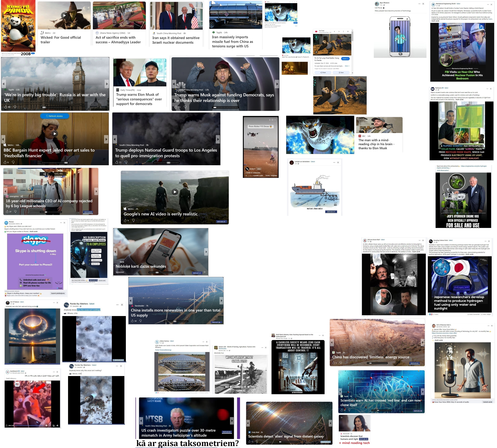The image size is (497, 448).
Task: Next arrow on the China renewables card
Action: coord(221,300)
